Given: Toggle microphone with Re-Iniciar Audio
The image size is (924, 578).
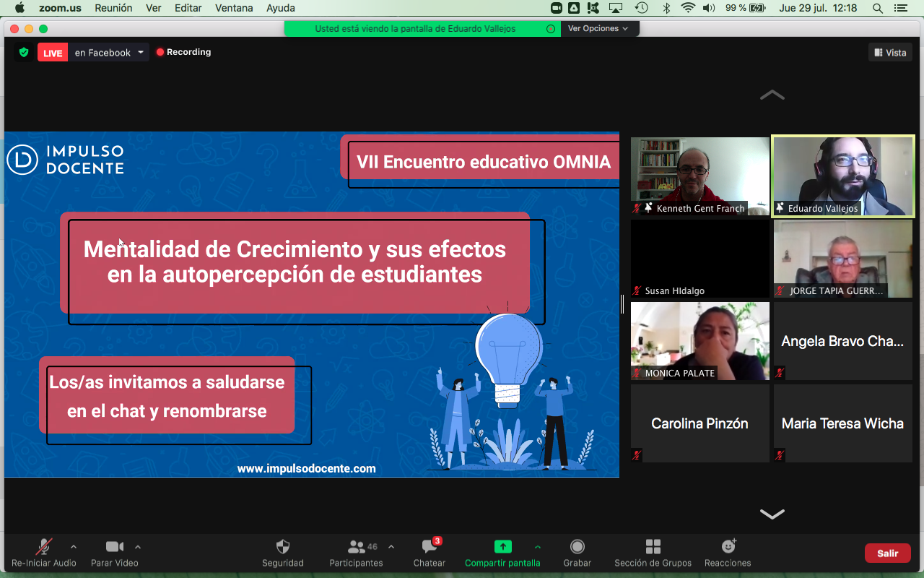Looking at the screenshot, I should tap(44, 547).
